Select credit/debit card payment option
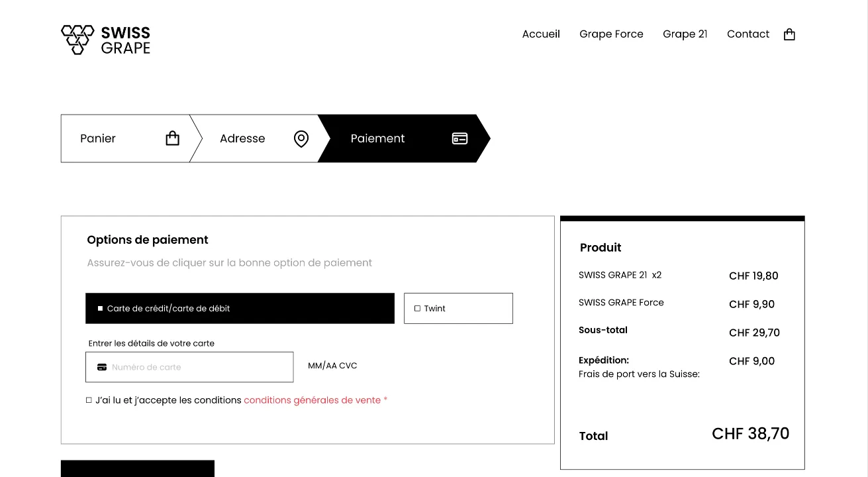 click(x=240, y=309)
